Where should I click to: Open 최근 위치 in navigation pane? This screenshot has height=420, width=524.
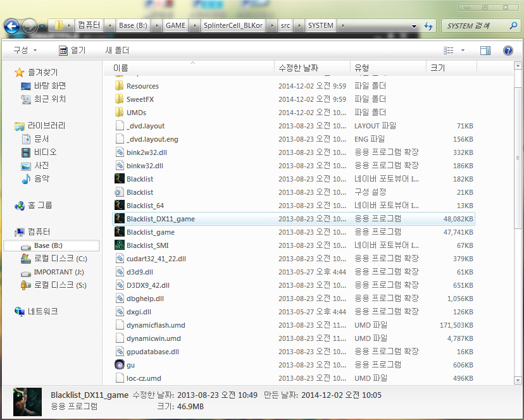point(44,99)
